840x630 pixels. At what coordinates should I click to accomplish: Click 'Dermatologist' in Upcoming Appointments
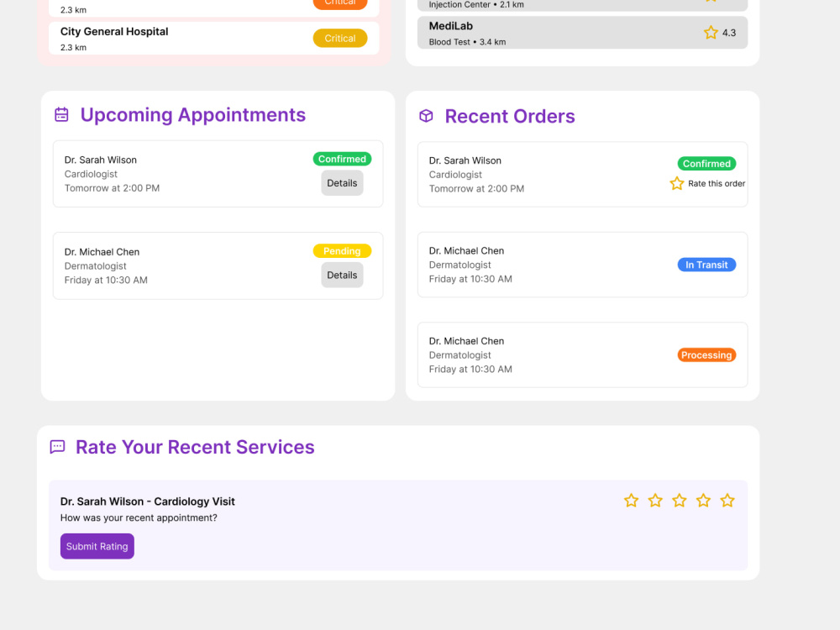[96, 266]
